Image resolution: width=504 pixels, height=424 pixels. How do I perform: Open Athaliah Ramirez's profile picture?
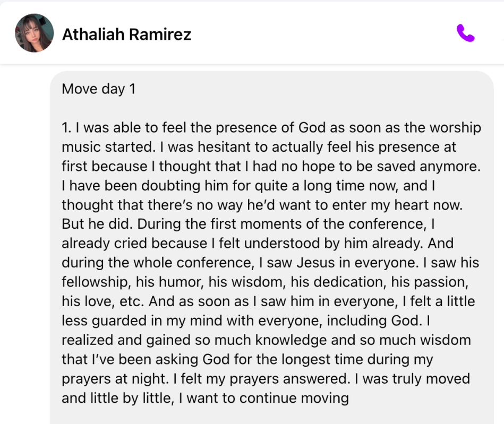pos(34,33)
